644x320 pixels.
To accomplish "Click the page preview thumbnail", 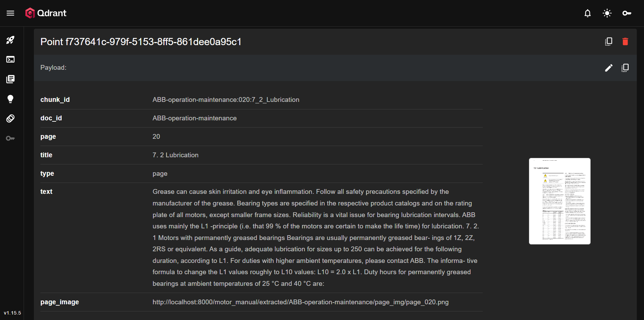I will click(x=559, y=201).
